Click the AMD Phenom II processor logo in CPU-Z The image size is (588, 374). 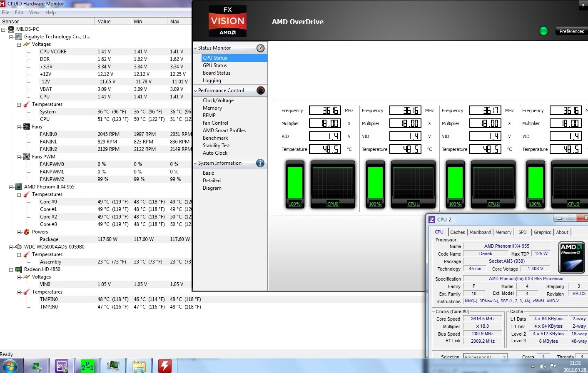point(571,257)
